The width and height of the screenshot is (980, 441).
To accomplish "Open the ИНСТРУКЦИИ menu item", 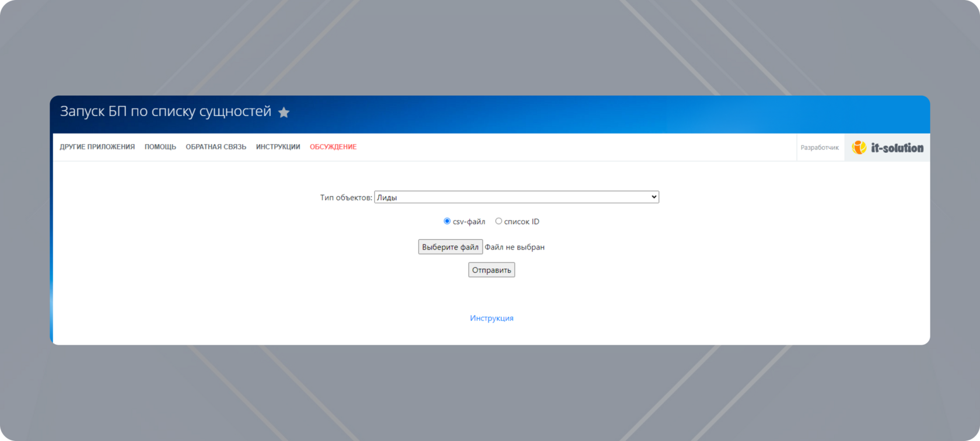I will click(278, 147).
